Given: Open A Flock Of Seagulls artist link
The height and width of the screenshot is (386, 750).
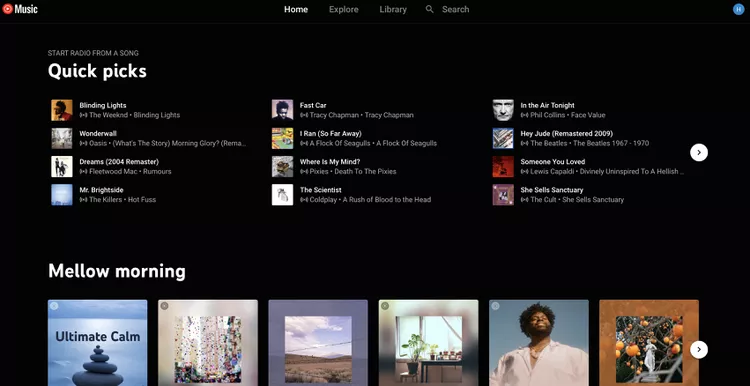Looking at the screenshot, I should point(340,143).
